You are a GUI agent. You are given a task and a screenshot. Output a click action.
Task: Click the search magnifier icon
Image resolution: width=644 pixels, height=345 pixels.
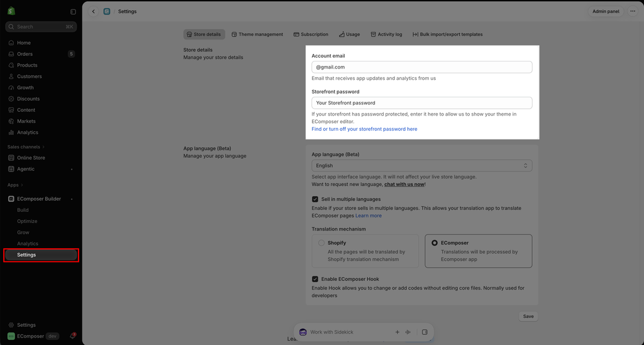tap(11, 26)
